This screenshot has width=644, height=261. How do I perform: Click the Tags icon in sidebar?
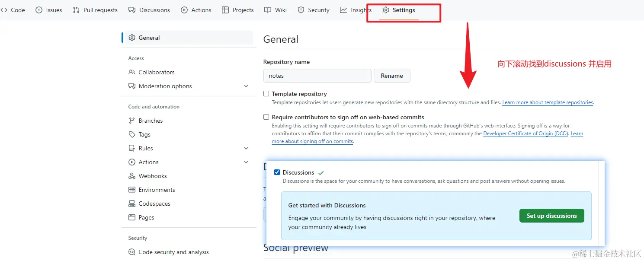click(x=132, y=134)
